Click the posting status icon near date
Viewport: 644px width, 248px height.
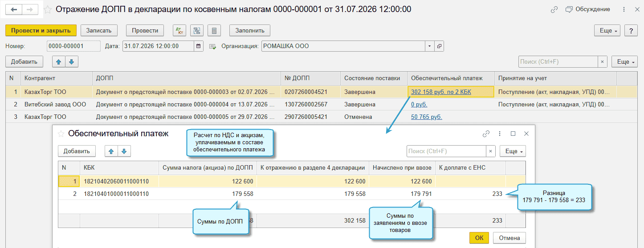pyautogui.click(x=212, y=46)
